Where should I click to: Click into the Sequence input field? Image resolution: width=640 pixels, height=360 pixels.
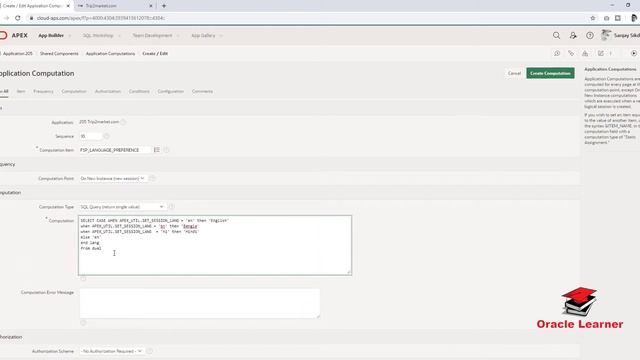point(90,136)
